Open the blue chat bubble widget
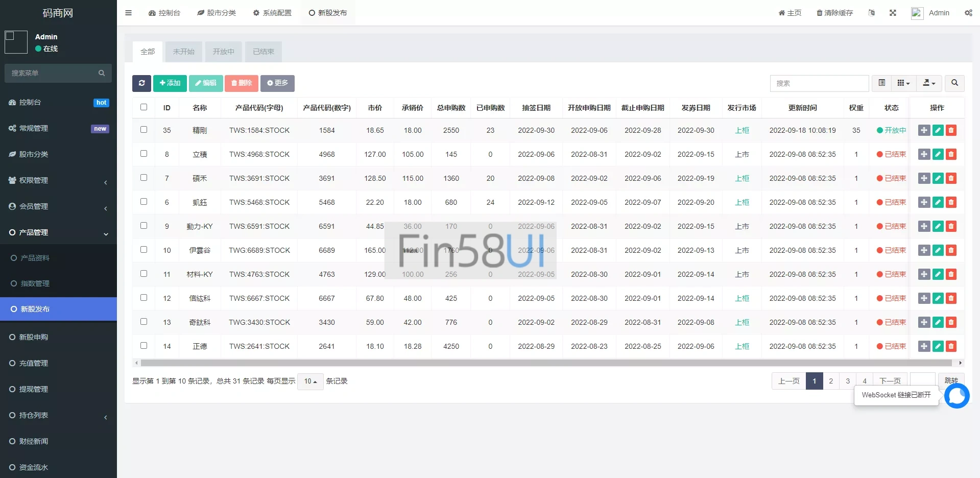This screenshot has width=980, height=478. (957, 396)
